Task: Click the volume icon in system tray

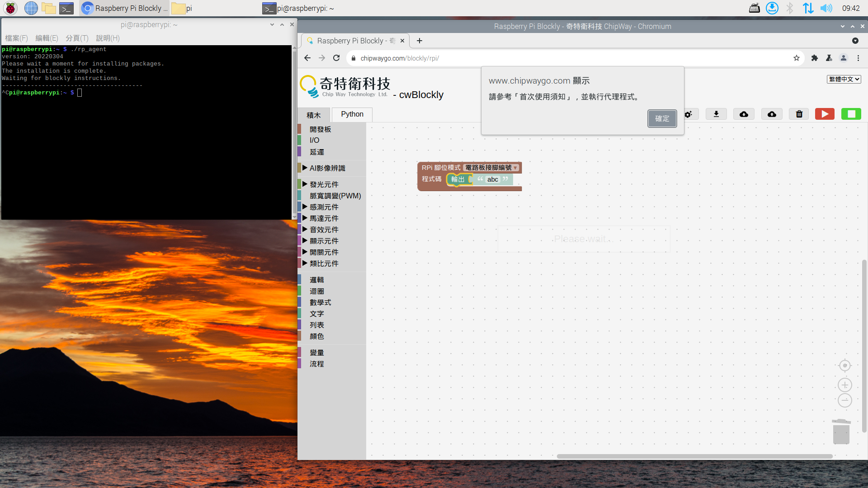Action: 826,8
